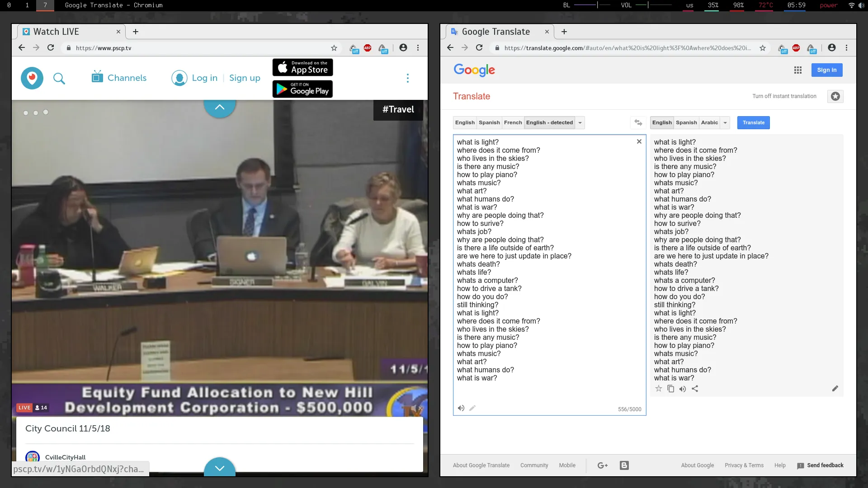
Task: Click the Periscope home logo icon
Action: point(32,78)
